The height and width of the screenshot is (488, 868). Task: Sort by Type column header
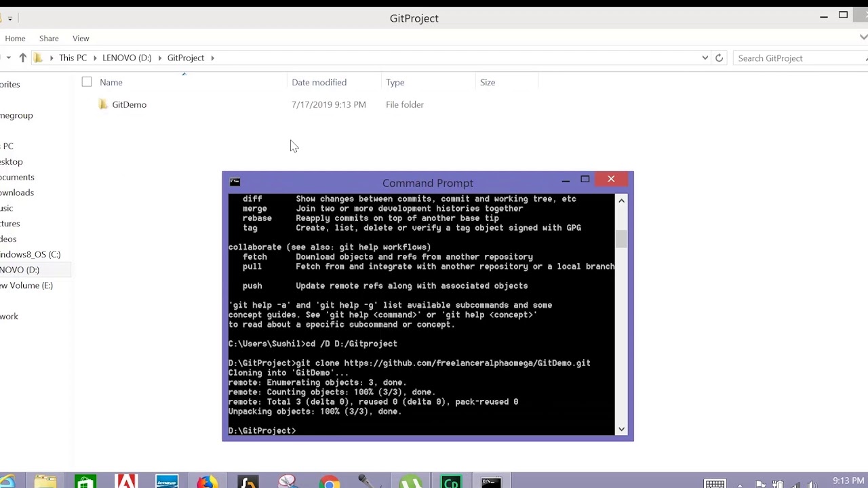pos(395,83)
